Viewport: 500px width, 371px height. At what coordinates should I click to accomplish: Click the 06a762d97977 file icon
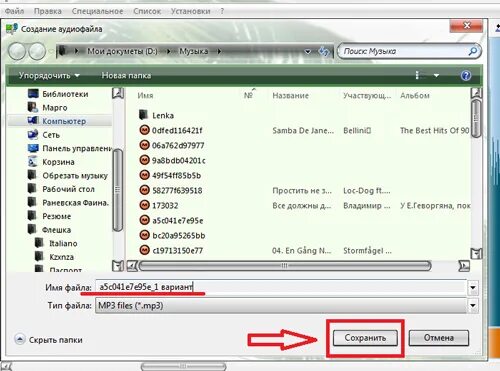coord(144,145)
